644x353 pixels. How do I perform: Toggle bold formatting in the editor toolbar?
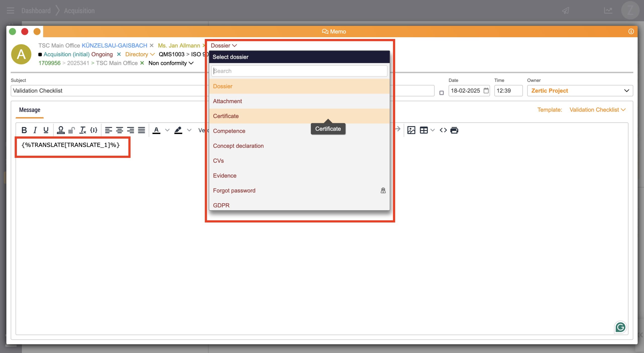24,130
